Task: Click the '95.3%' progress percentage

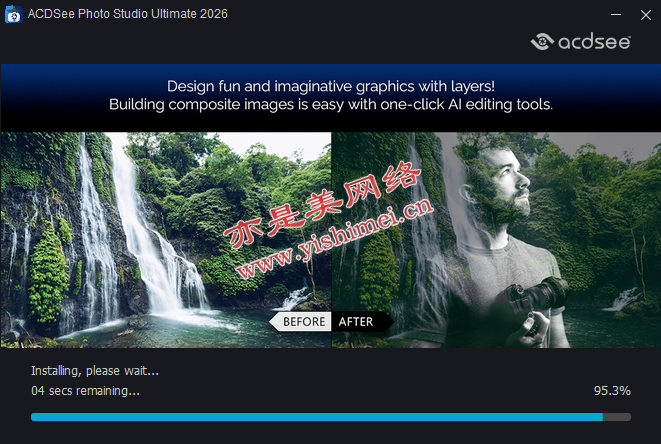Action: click(612, 391)
